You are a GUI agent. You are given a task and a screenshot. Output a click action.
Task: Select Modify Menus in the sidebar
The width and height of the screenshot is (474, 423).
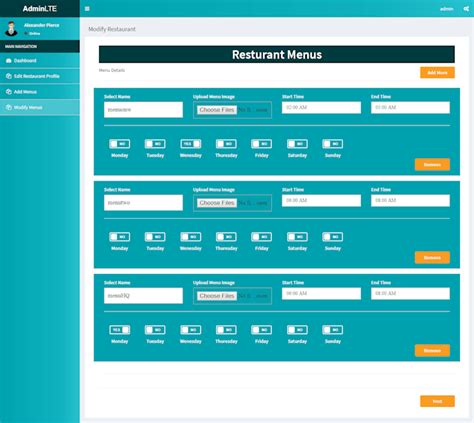[40, 107]
